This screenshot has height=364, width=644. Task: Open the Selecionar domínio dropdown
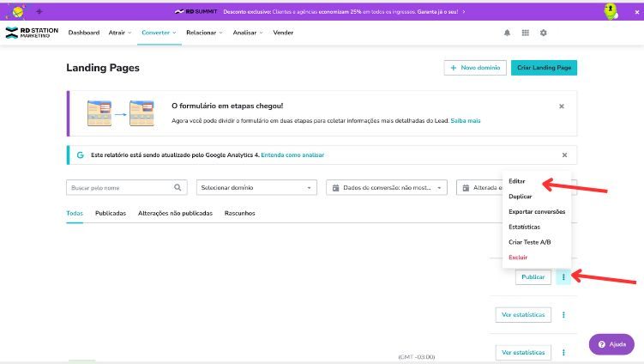point(256,187)
